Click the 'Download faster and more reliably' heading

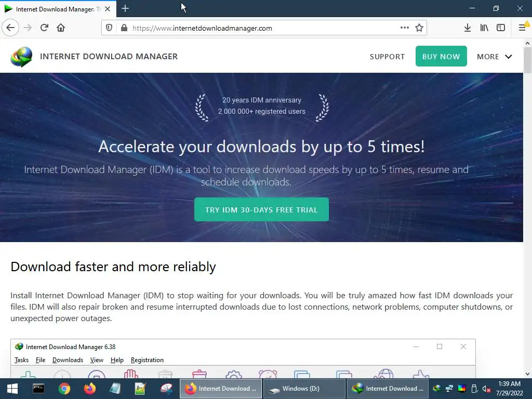tap(113, 267)
